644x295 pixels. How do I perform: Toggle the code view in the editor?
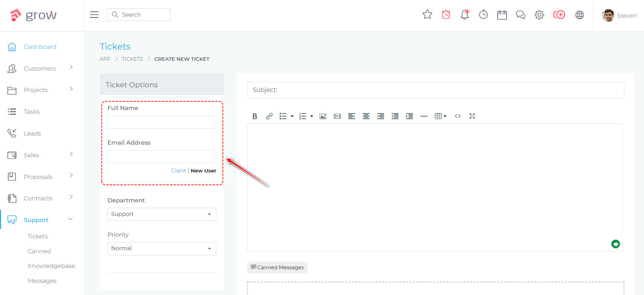click(458, 116)
